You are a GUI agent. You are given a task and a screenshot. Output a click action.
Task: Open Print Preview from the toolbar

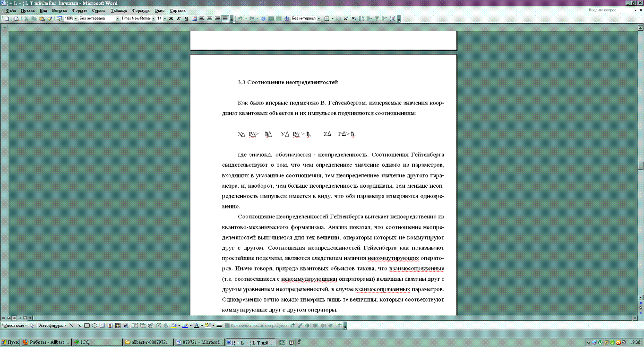pos(17,18)
